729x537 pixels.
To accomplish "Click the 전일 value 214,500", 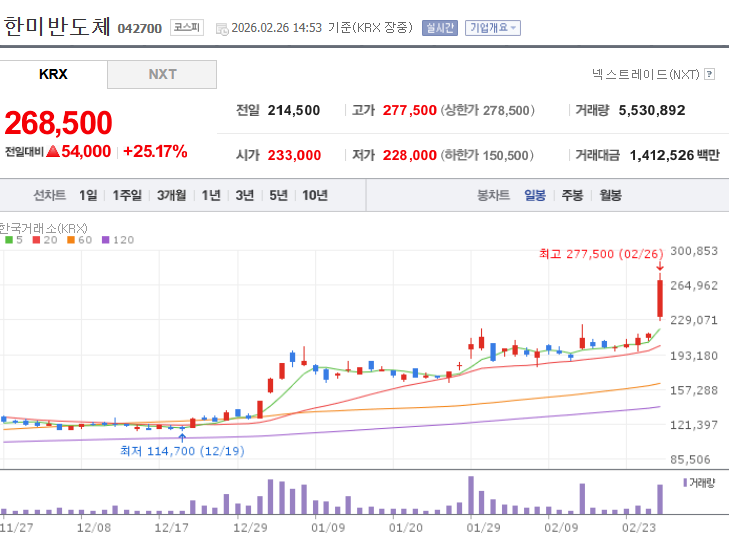I will coord(294,110).
